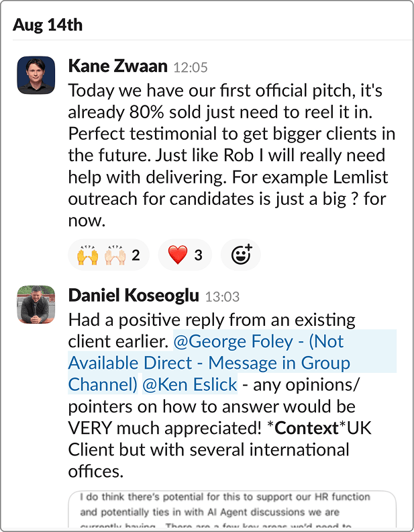The height and width of the screenshot is (532, 414).
Task: Toggle the heart reaction count of 3
Action: click(x=198, y=255)
